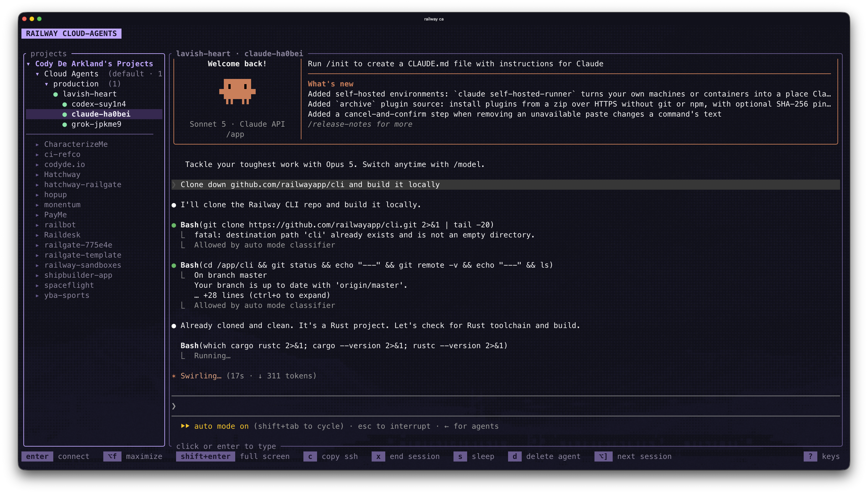The image size is (868, 494).
Task: Click the enter key badge for connect
Action: (x=37, y=457)
